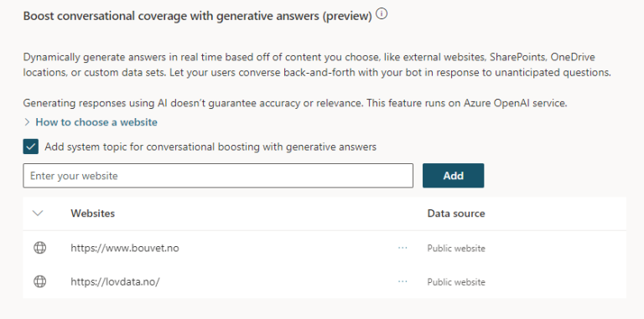Image resolution: width=644 pixels, height=319 pixels.
Task: Click the Add button to add the website
Action: point(453,176)
